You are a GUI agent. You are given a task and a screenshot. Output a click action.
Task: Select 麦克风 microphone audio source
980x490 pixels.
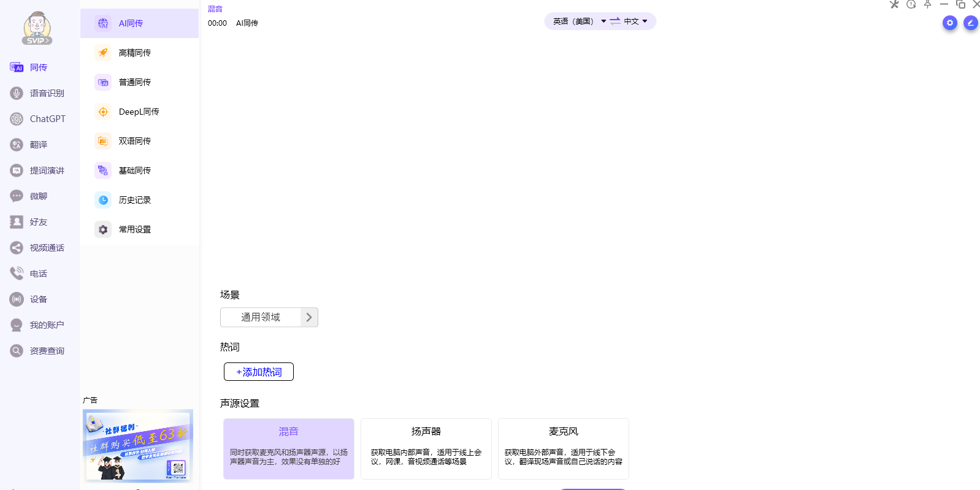tap(563, 448)
